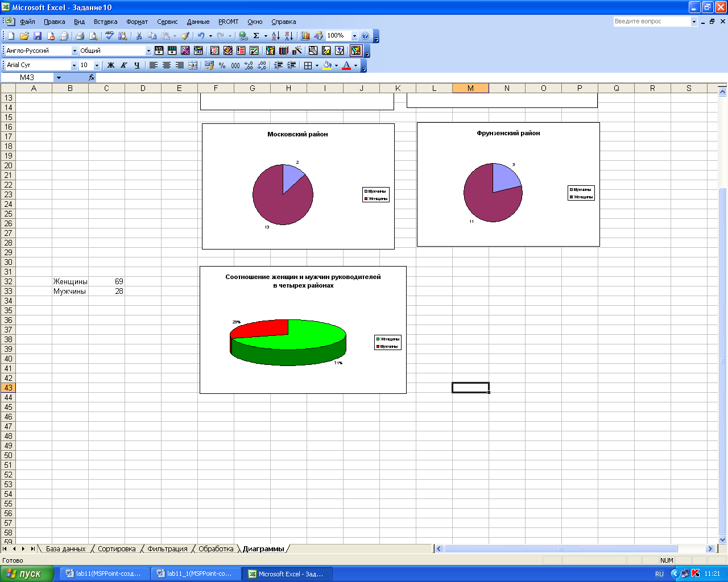Click the AutoSum sigma icon
The image size is (728, 582).
[256, 36]
